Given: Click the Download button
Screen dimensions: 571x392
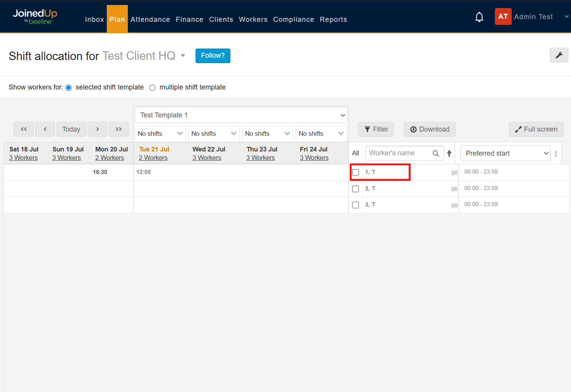Looking at the screenshot, I should click(x=429, y=129).
